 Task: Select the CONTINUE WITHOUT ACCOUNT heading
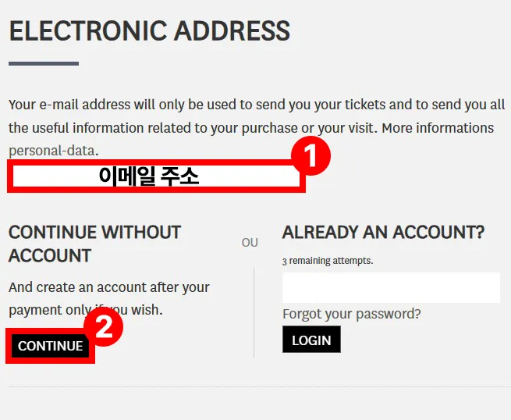[94, 244]
